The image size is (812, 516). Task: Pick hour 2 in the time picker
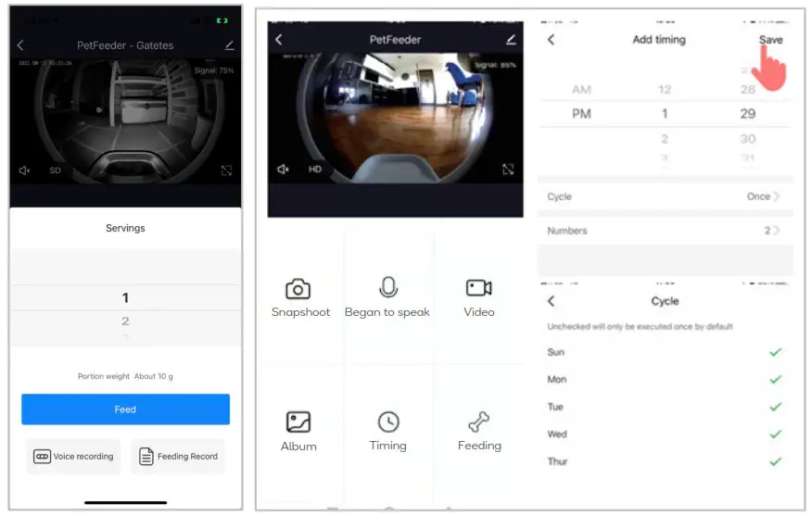[665, 139]
